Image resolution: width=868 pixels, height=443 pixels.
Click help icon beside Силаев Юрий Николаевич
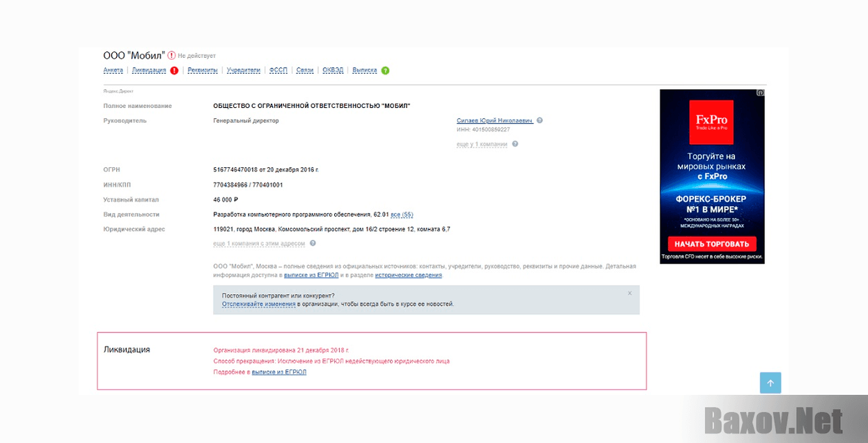539,121
